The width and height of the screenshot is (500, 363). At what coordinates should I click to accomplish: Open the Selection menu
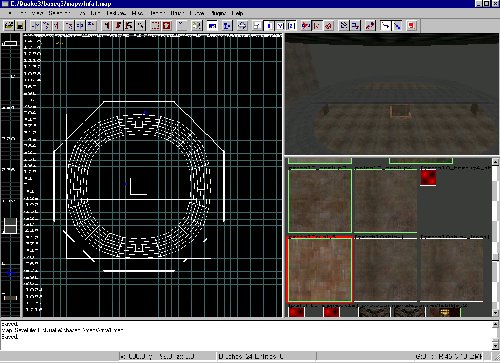coord(59,13)
